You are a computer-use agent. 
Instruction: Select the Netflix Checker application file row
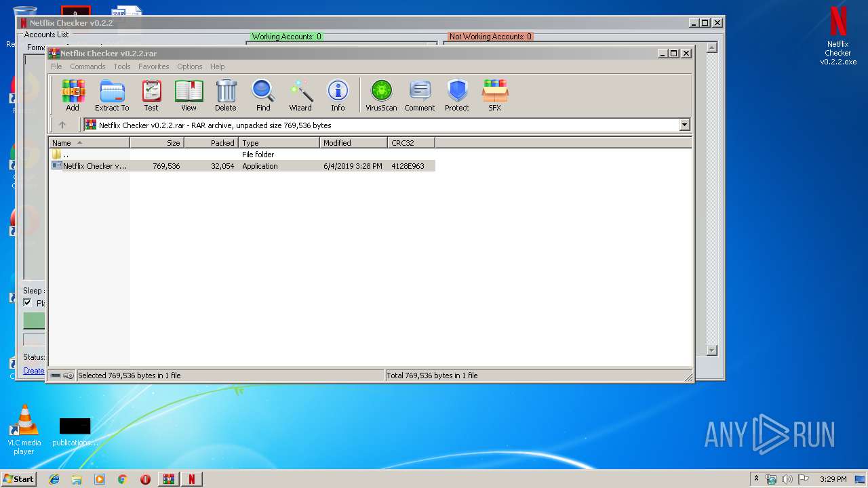pos(243,166)
